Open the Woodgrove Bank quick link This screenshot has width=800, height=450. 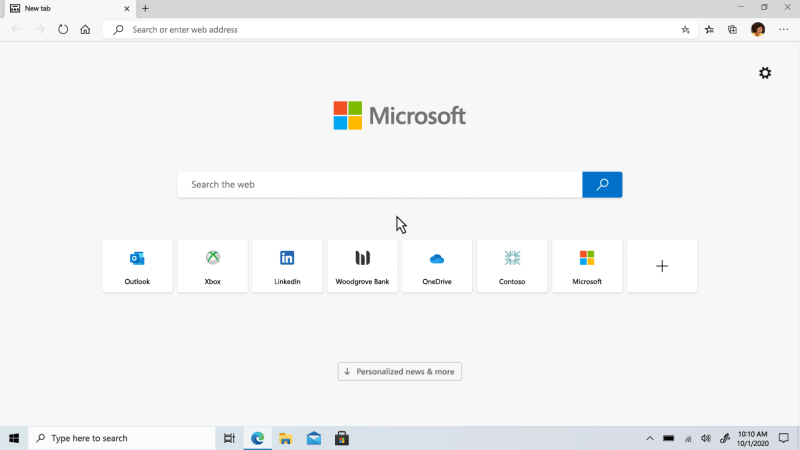[x=362, y=266]
